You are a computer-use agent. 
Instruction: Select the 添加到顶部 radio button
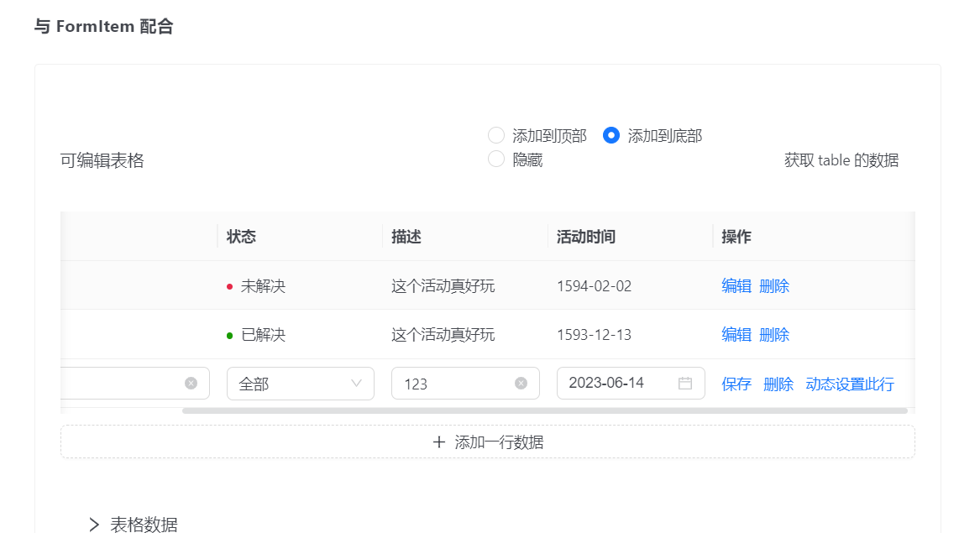(x=495, y=135)
